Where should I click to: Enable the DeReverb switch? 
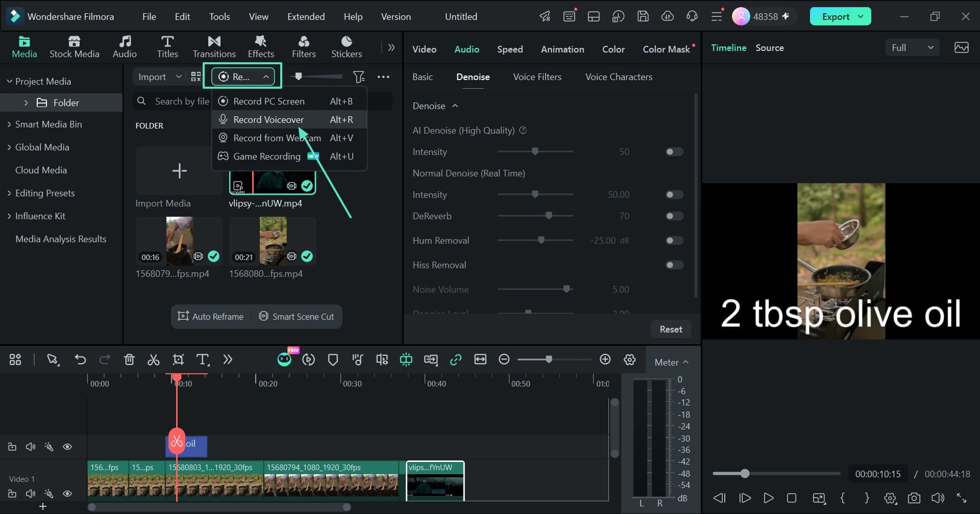click(x=674, y=216)
